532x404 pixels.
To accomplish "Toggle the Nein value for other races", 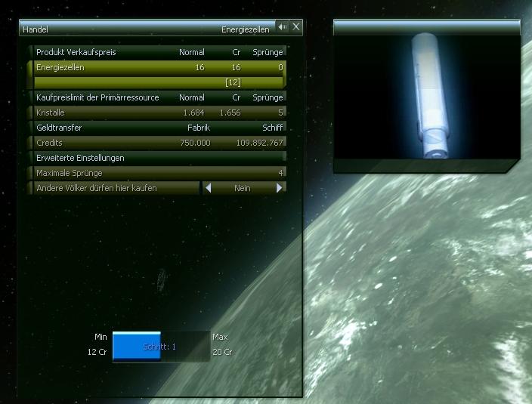I will [243, 188].
